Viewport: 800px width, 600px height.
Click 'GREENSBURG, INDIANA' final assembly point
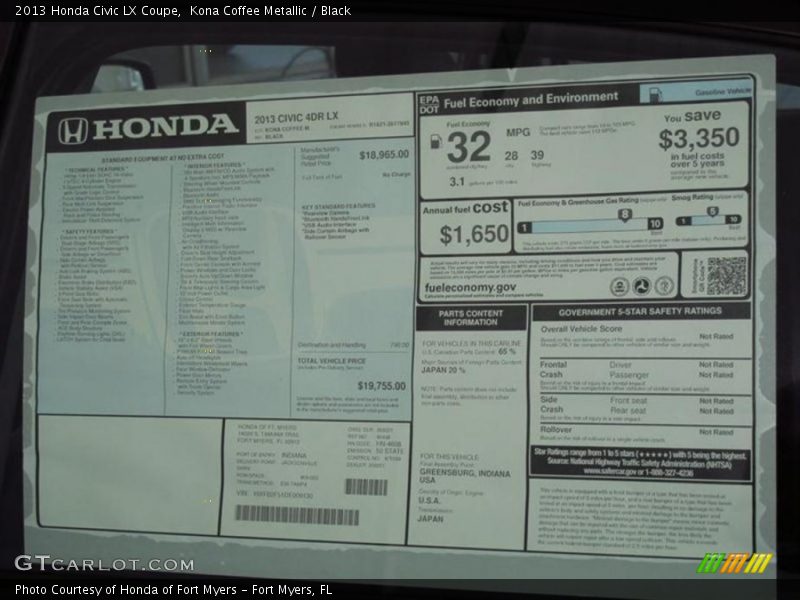point(464,473)
